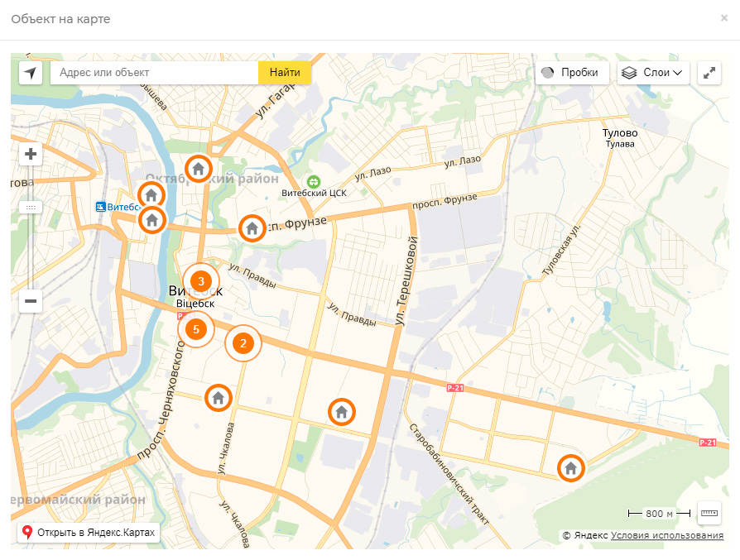Click the topmost house marker near Октябрьский район
This screenshot has height=560, width=740.
click(198, 169)
